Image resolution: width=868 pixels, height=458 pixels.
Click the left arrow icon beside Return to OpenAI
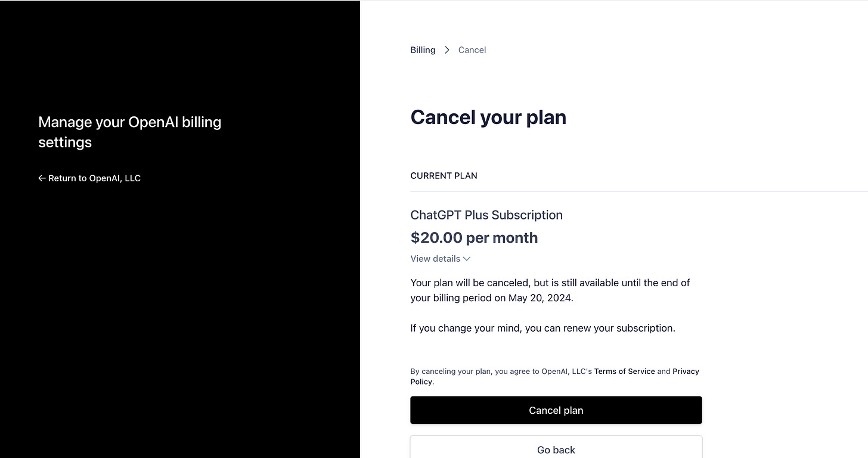[x=42, y=178]
